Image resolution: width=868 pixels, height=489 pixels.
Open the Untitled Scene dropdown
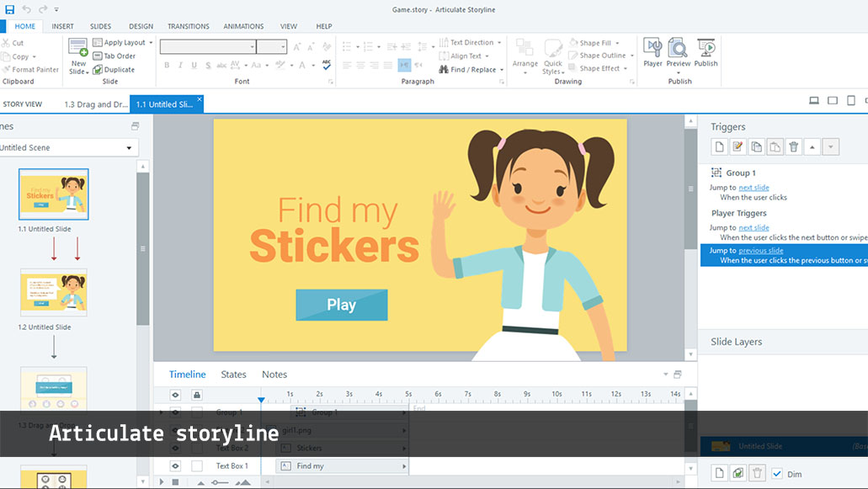coord(129,148)
